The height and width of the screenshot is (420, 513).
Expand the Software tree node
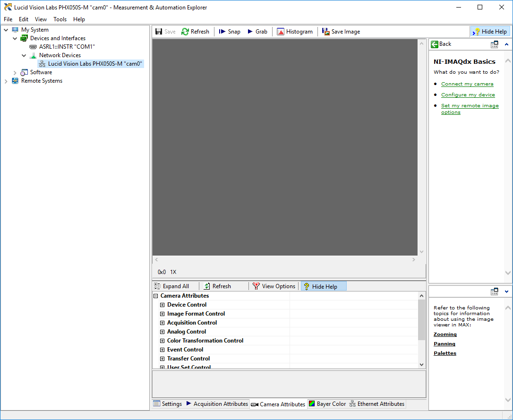(x=15, y=72)
